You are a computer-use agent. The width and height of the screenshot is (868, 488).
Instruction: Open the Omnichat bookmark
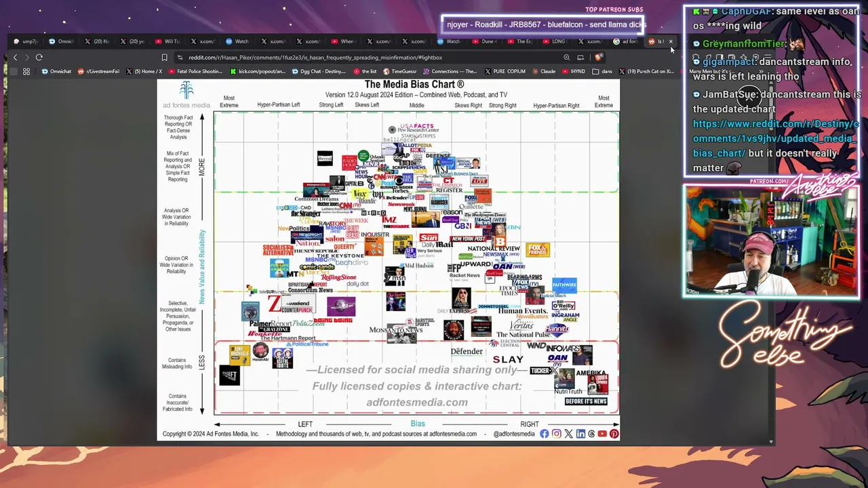56,71
